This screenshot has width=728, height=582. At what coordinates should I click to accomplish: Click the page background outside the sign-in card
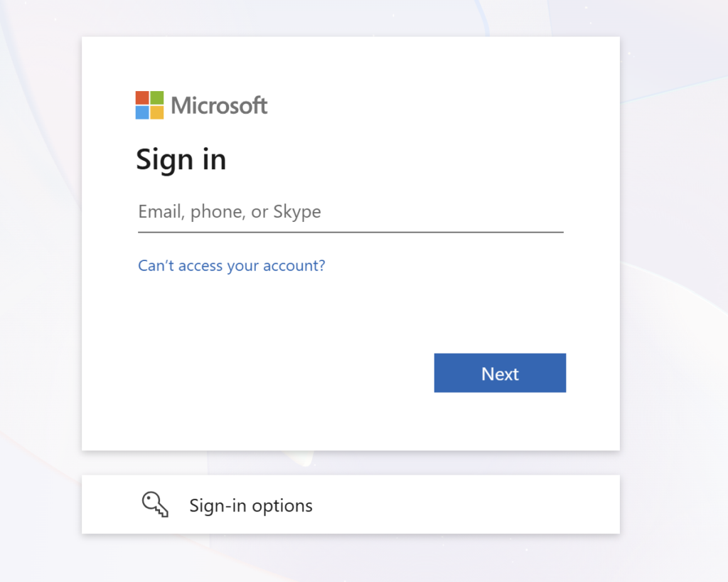[675, 285]
